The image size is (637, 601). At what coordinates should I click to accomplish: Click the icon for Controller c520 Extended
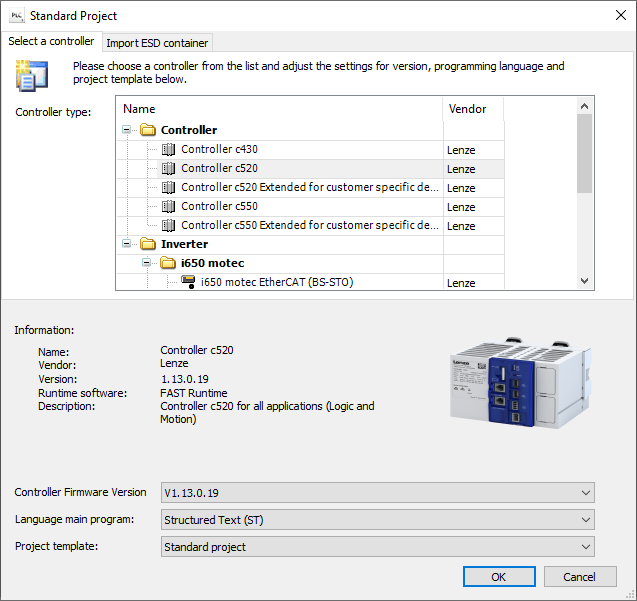(x=168, y=187)
